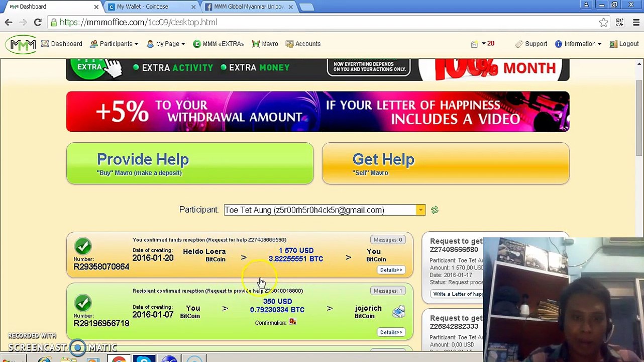The image size is (644, 362).
Task: Click the mail envelope notifications icon
Action: (x=474, y=44)
